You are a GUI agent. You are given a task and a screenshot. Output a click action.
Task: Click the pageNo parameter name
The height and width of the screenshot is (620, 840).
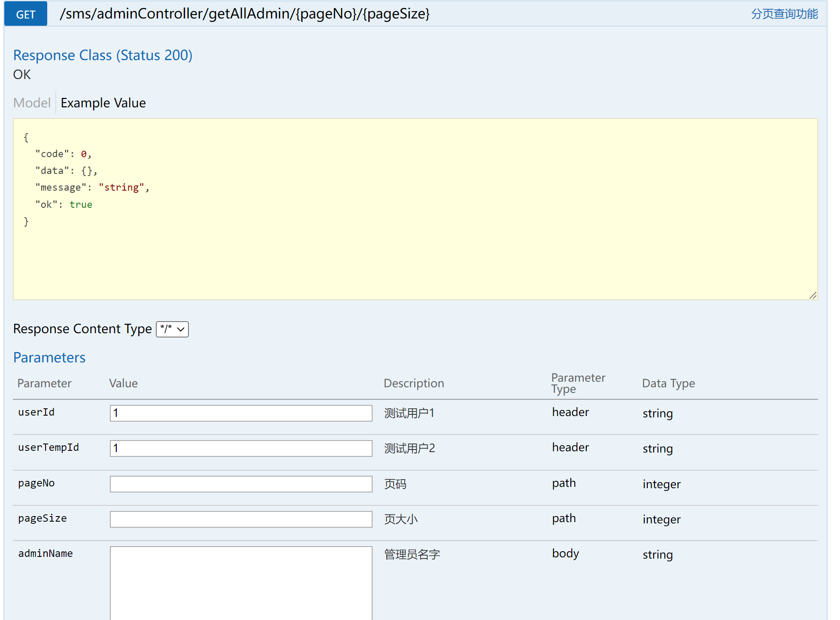click(x=36, y=483)
